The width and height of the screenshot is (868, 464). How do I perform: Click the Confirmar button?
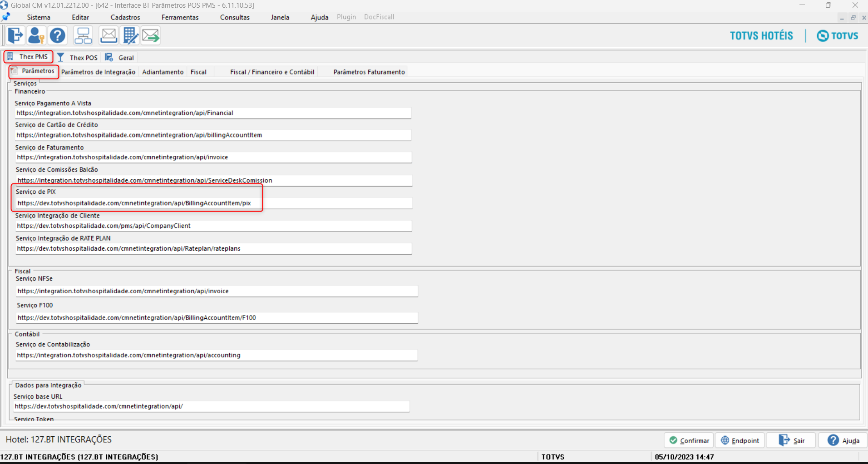click(689, 440)
